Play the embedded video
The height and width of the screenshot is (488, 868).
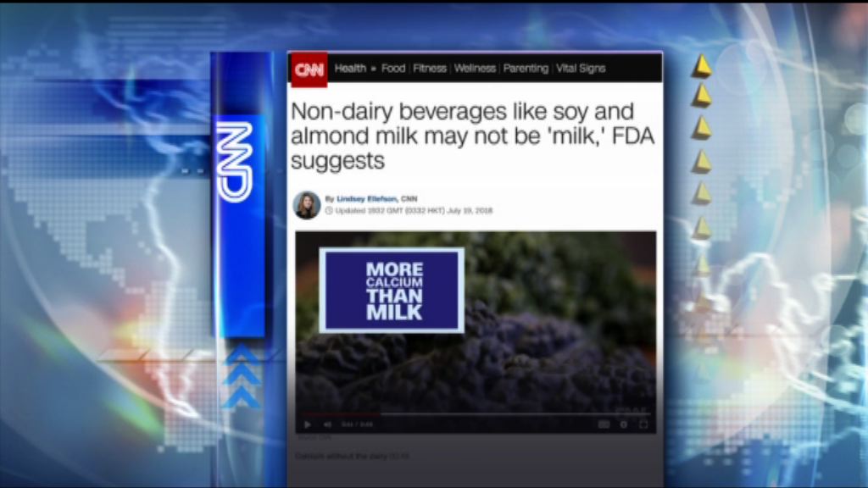(x=307, y=425)
